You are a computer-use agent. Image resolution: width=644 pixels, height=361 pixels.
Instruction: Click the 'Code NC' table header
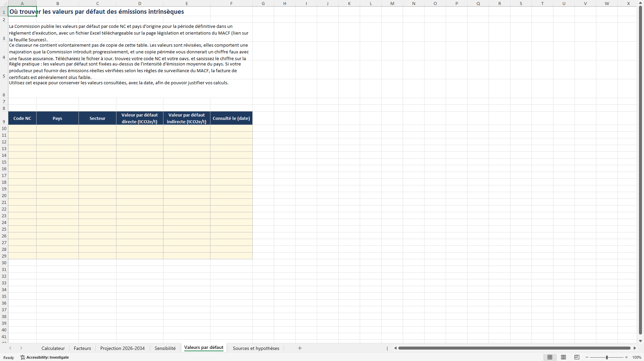point(22,118)
